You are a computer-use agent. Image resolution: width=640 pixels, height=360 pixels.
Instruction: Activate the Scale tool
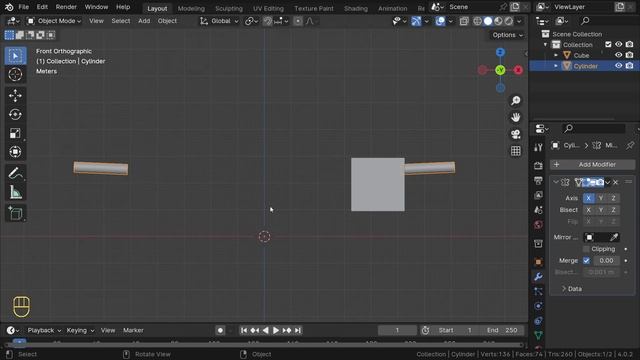click(16, 133)
